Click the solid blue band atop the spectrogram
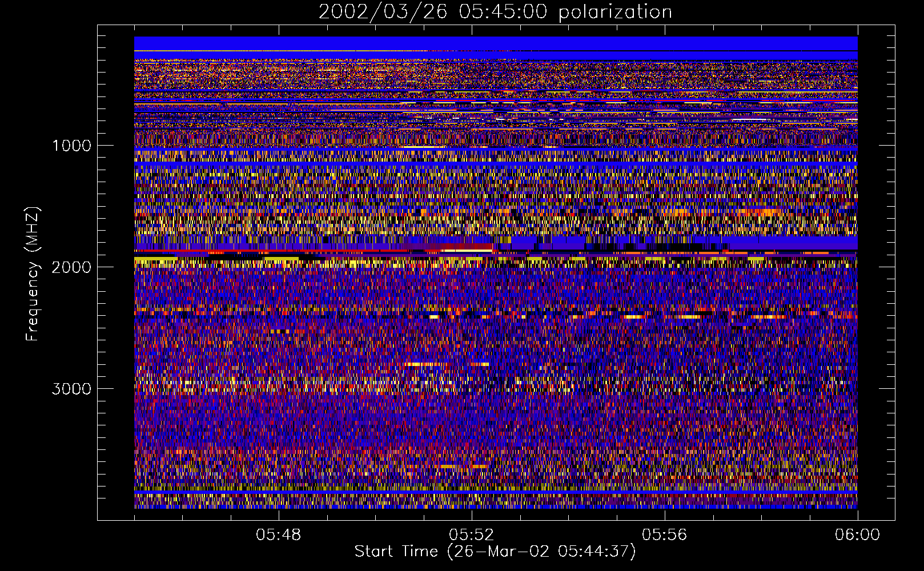Screen dimensions: 924x571 (x=496, y=43)
